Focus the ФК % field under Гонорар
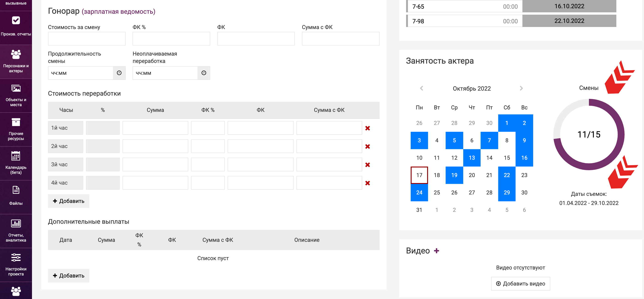 click(x=171, y=38)
